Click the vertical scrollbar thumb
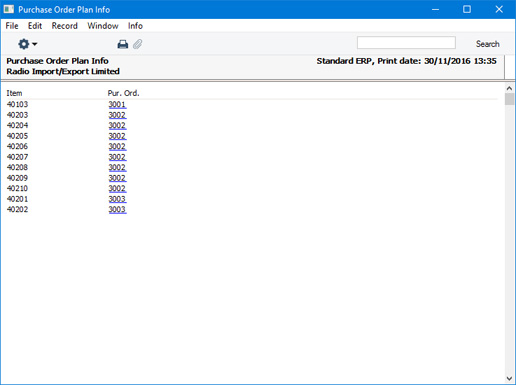The image size is (516, 385). (x=509, y=99)
